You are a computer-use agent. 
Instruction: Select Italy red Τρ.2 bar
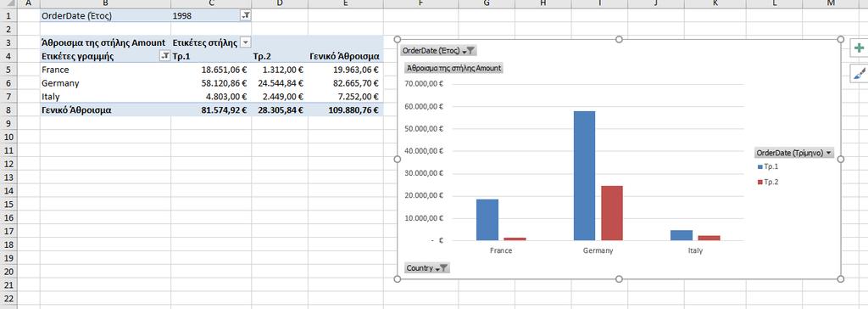coord(709,238)
